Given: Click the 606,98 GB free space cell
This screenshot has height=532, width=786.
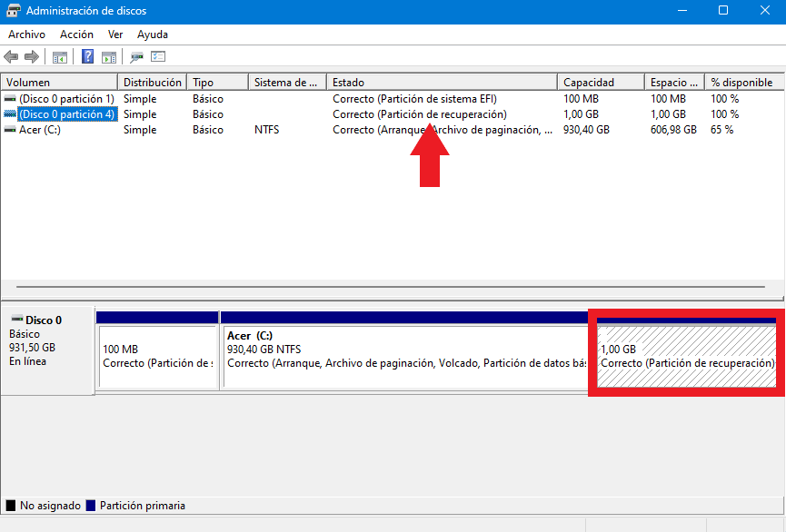Looking at the screenshot, I should click(673, 130).
